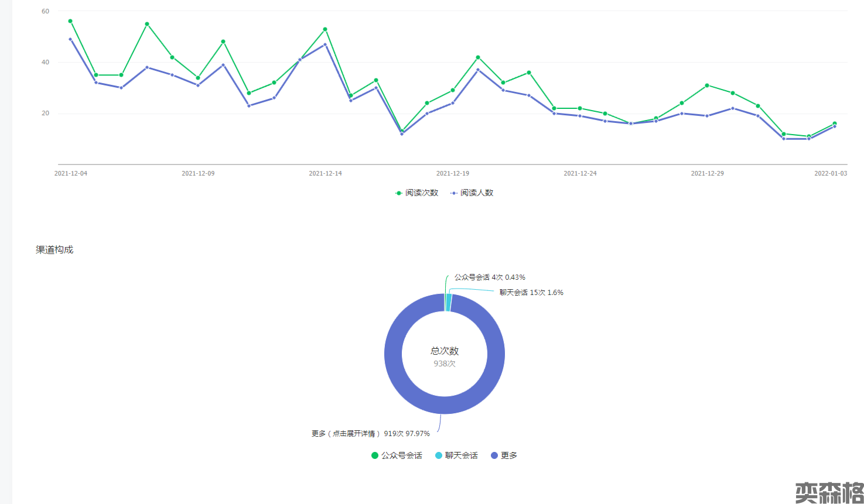Click the blue 更多 legend dot
This screenshot has height=504, width=864.
click(x=494, y=455)
